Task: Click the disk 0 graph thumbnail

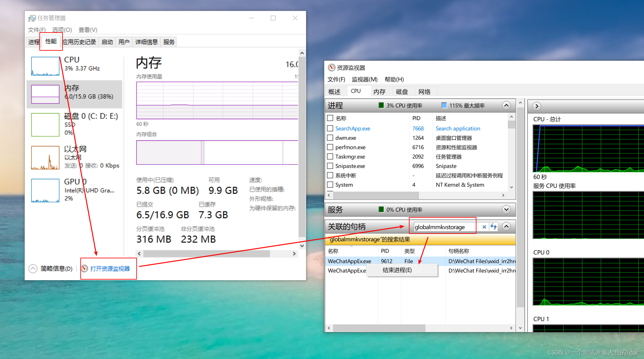Action: coord(45,125)
